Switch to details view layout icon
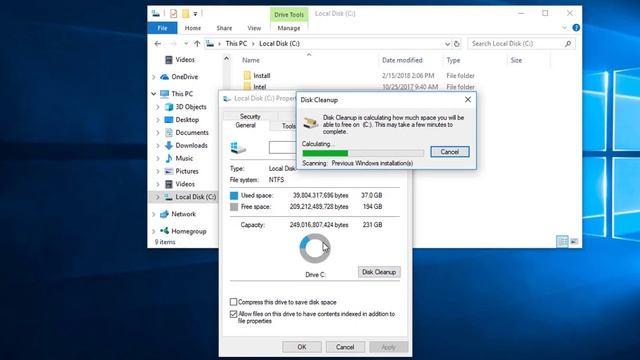The height and width of the screenshot is (360, 640). pos(562,241)
